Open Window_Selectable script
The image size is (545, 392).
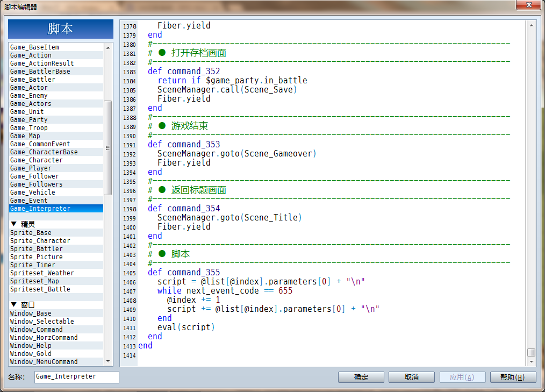pos(56,322)
